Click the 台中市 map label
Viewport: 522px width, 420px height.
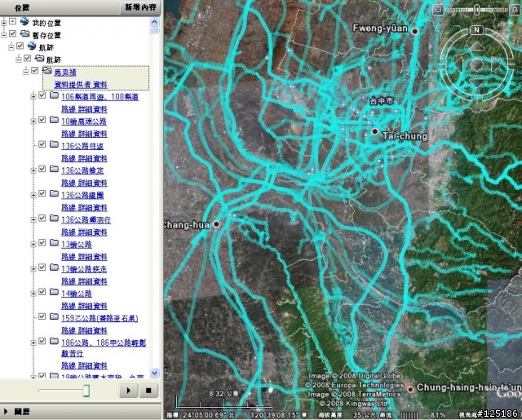[382, 101]
